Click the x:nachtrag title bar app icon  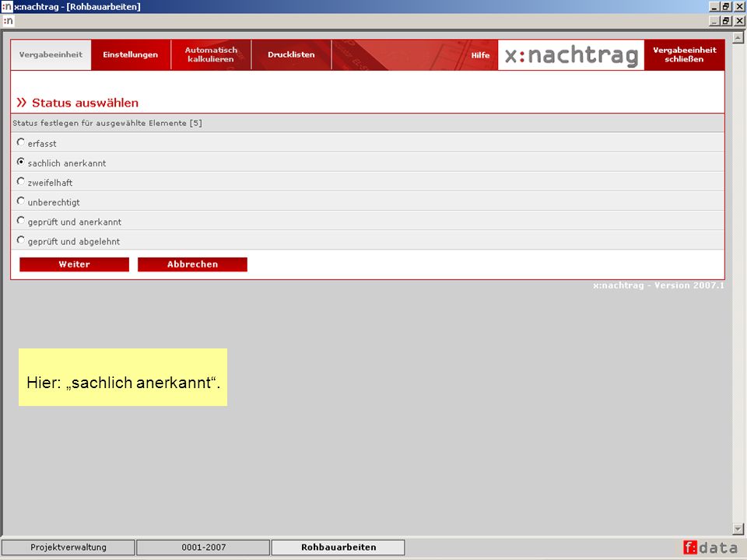(7, 7)
